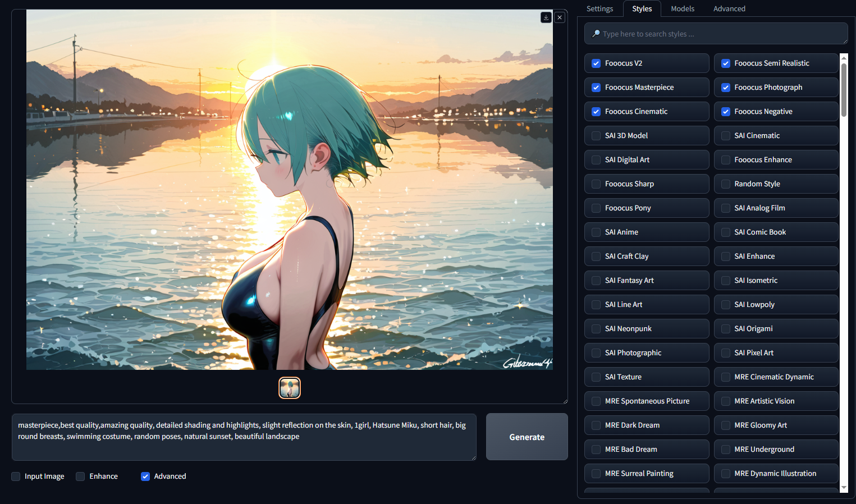Enable the Input Image checkbox
The image size is (856, 504).
coord(16,476)
